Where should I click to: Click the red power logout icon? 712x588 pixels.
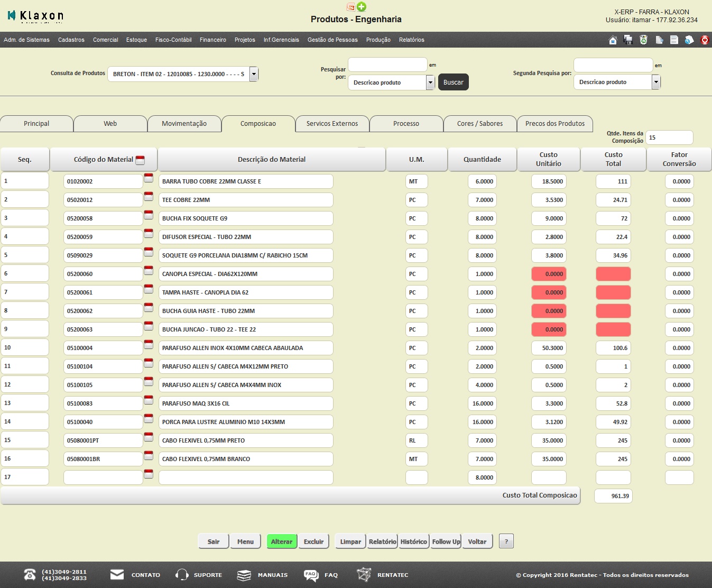[705, 40]
